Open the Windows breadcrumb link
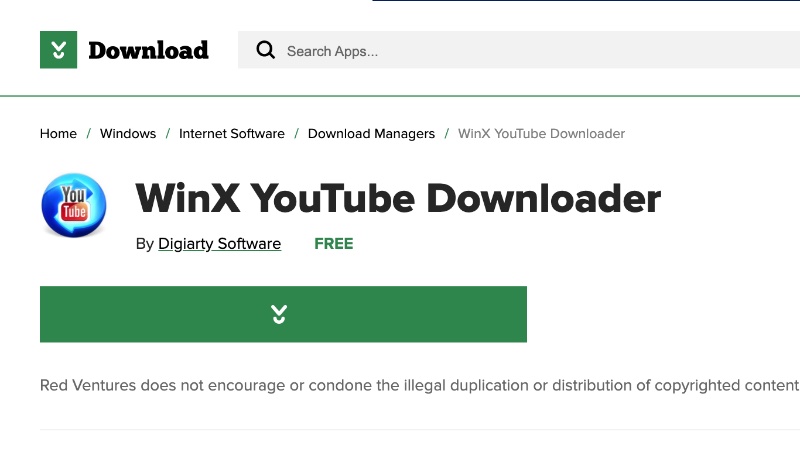Viewport: 800px width, 459px height. [128, 134]
